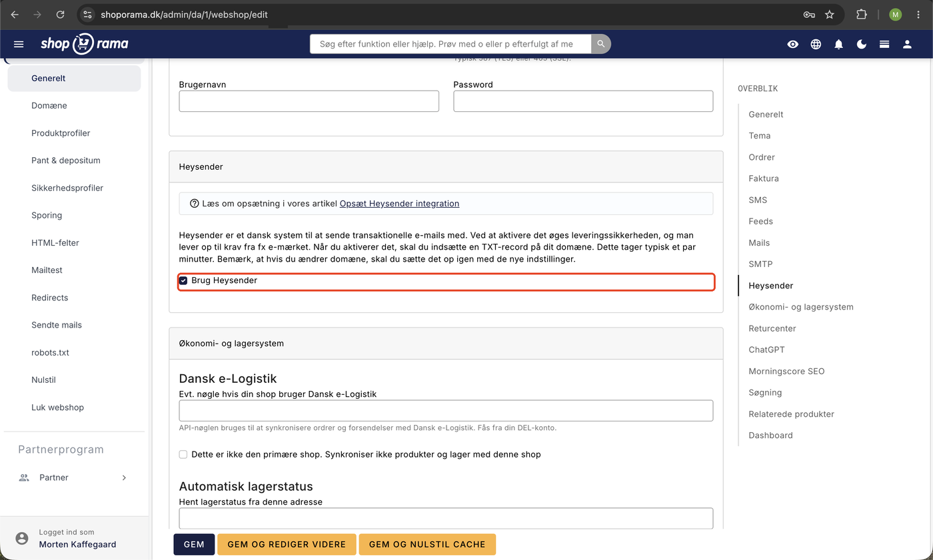933x560 pixels.
Task: Jump to Returcenter in Overblik
Action: click(x=772, y=328)
